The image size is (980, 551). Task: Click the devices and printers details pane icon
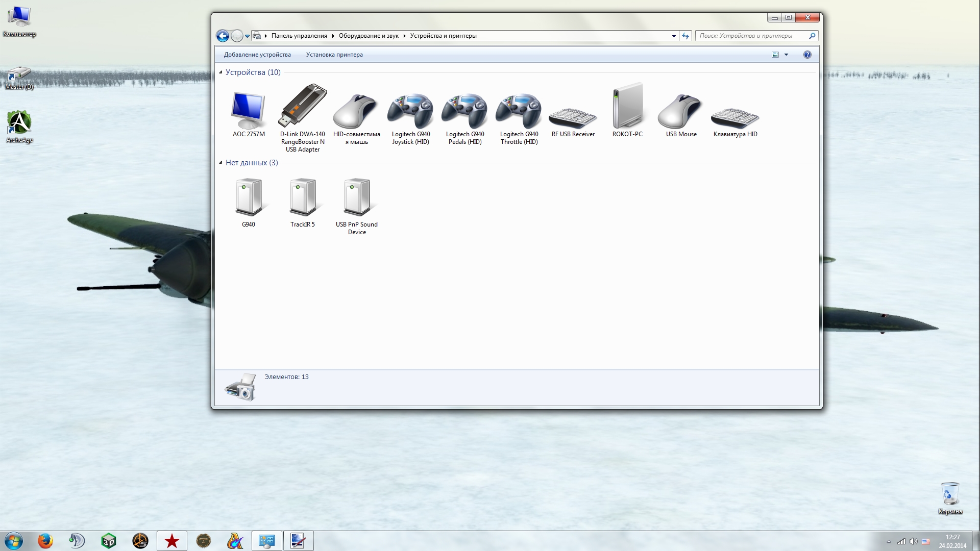pos(240,387)
